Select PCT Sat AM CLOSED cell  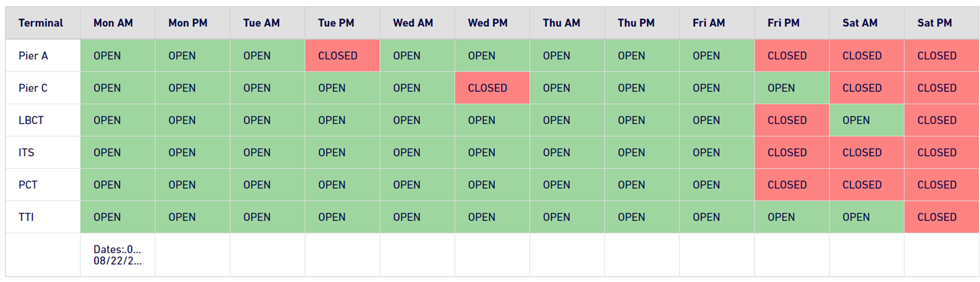[867, 185]
